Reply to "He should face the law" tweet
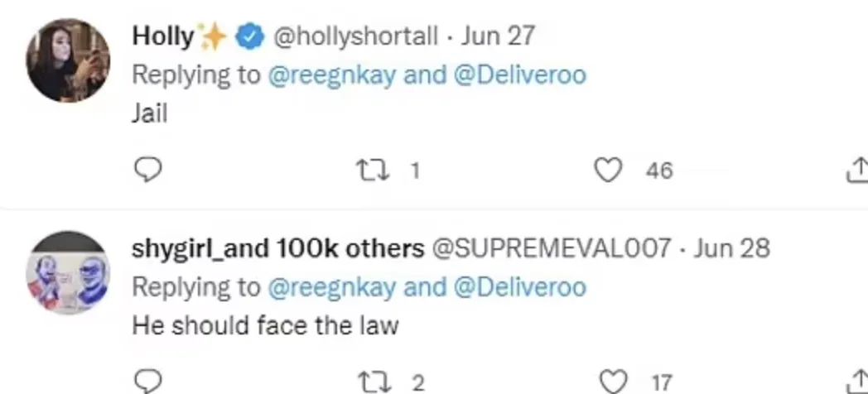Image resolution: width=868 pixels, height=394 pixels. (x=147, y=382)
